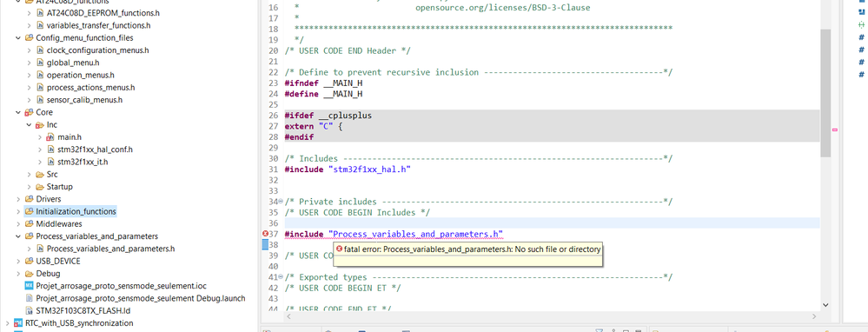Collapse the Process_variables_and_parameters folder
This screenshot has height=332, width=868.
pyautogui.click(x=18, y=236)
